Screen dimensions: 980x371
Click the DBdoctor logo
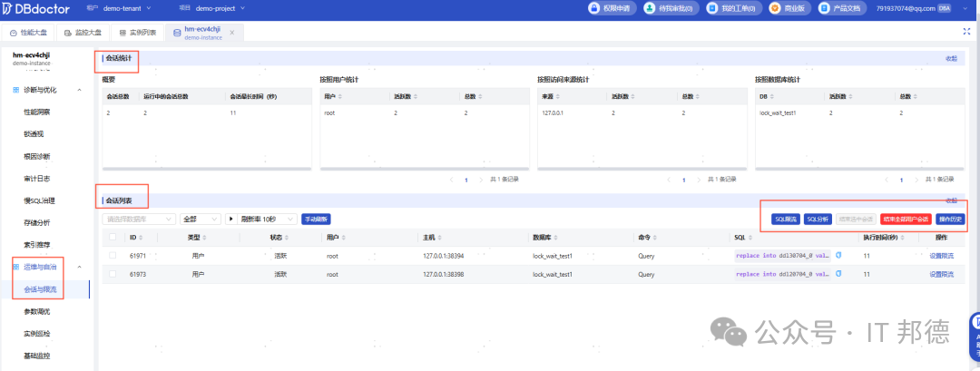pos(36,8)
